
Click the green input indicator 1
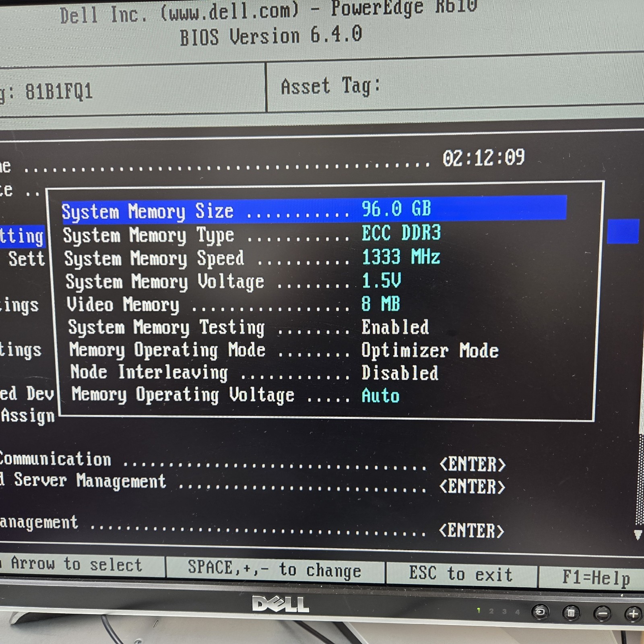[478, 611]
